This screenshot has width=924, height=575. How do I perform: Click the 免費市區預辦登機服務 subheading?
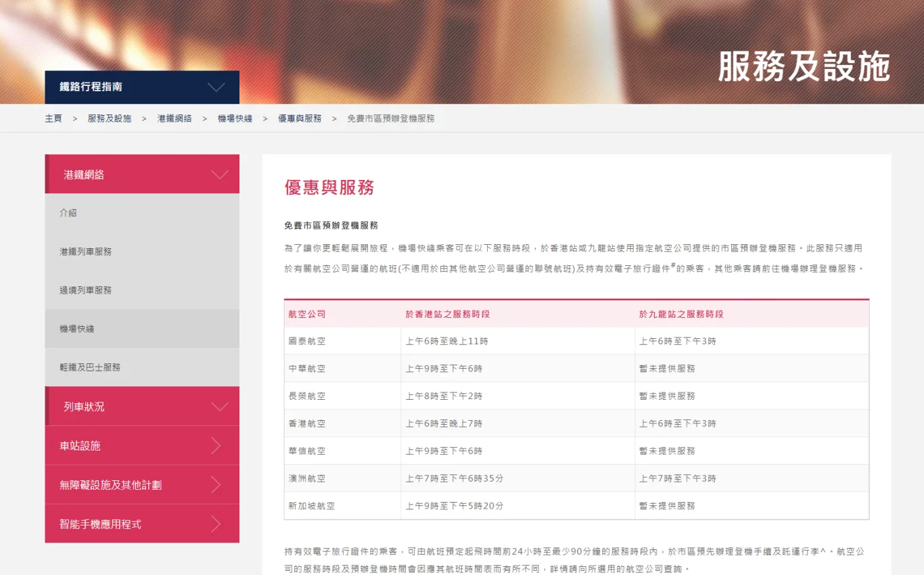pos(331,225)
